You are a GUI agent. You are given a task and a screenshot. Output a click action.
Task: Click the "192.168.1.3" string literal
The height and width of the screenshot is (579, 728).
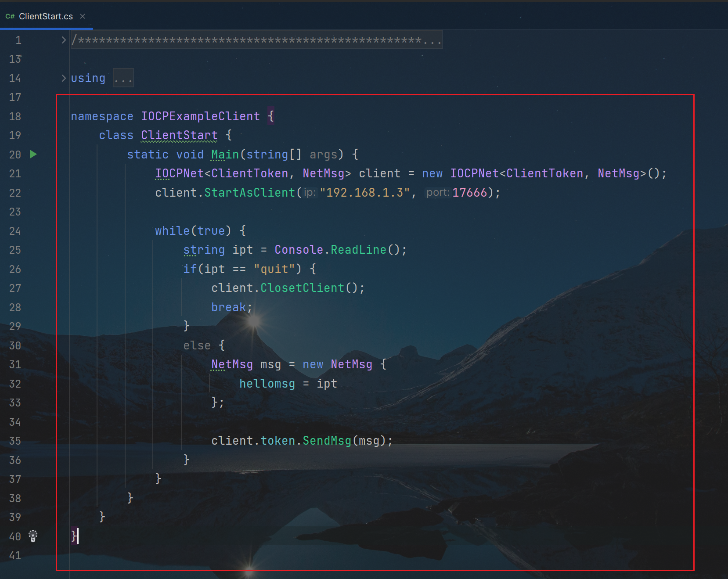365,193
